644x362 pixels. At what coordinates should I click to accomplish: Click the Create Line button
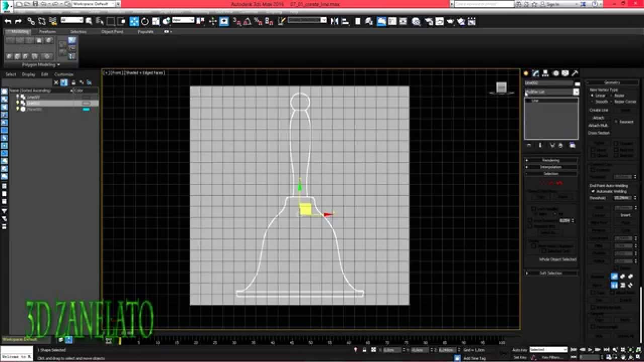tap(599, 110)
